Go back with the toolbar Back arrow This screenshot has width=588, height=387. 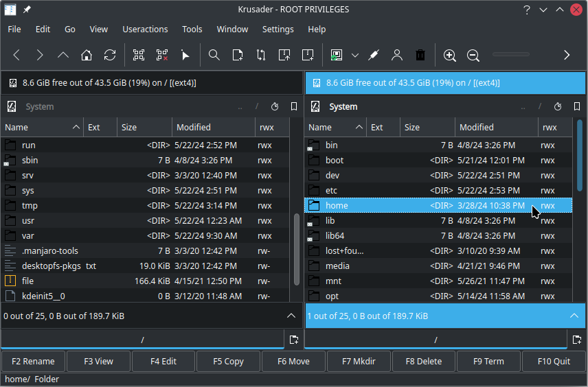point(16,56)
